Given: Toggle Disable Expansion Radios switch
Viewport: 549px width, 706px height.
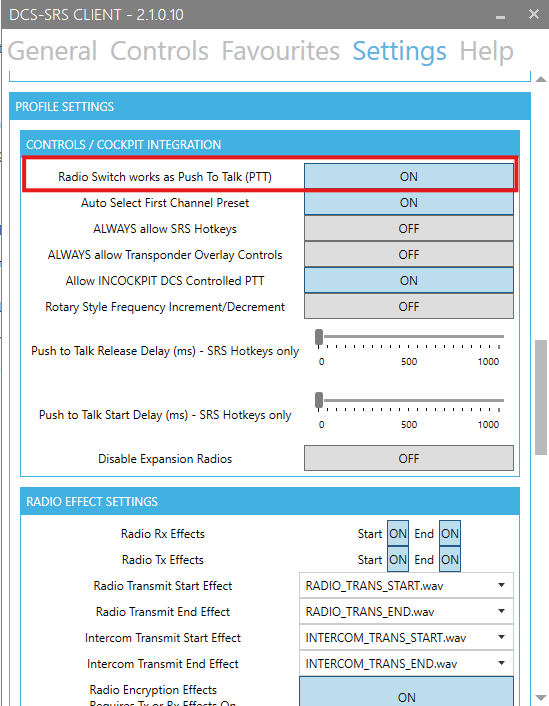Looking at the screenshot, I should (x=408, y=458).
